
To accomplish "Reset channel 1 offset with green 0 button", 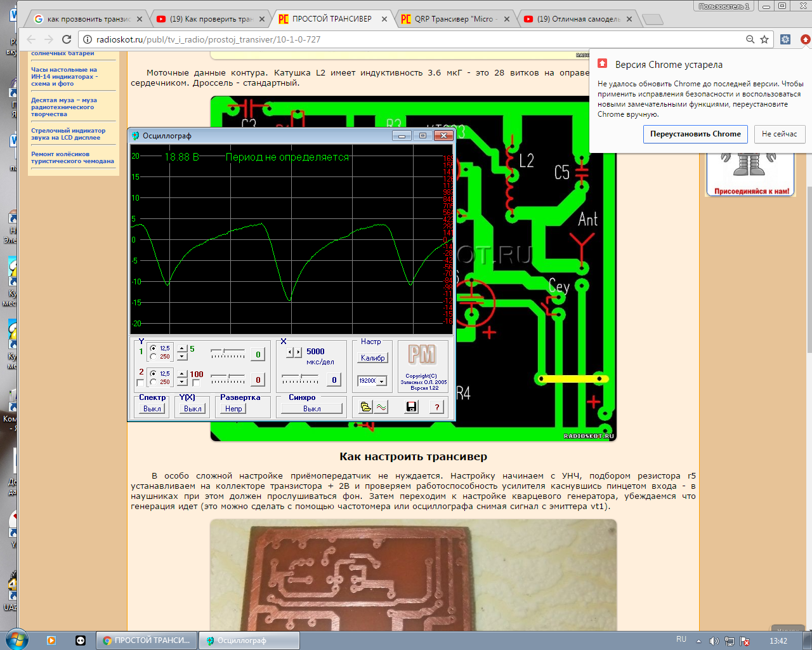I will 258,354.
